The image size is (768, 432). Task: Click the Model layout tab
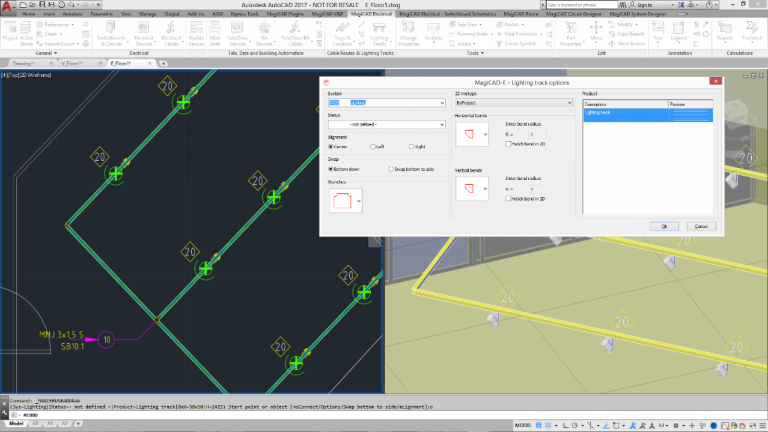coord(16,424)
